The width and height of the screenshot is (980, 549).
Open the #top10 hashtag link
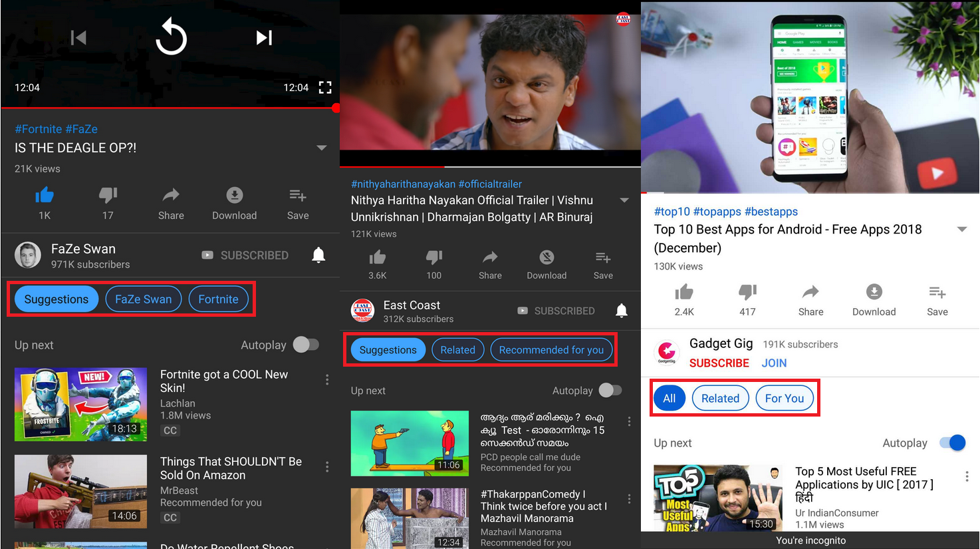[x=672, y=212]
